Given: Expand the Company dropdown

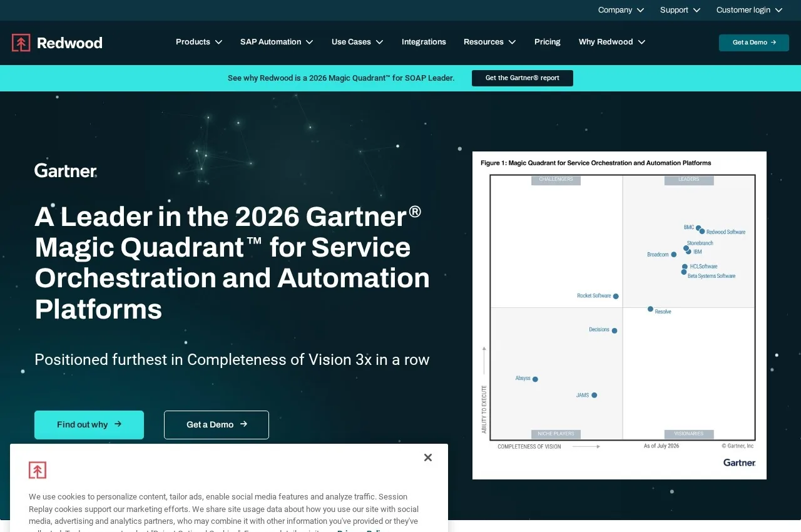Looking at the screenshot, I should point(621,10).
